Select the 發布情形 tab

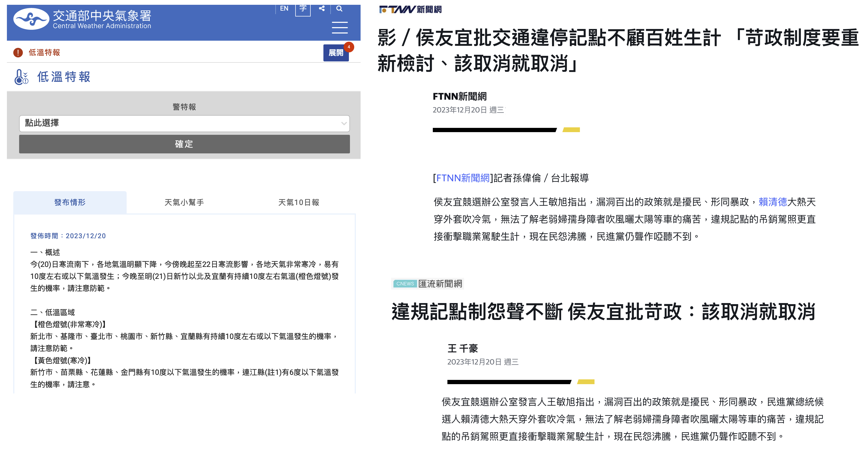70,202
